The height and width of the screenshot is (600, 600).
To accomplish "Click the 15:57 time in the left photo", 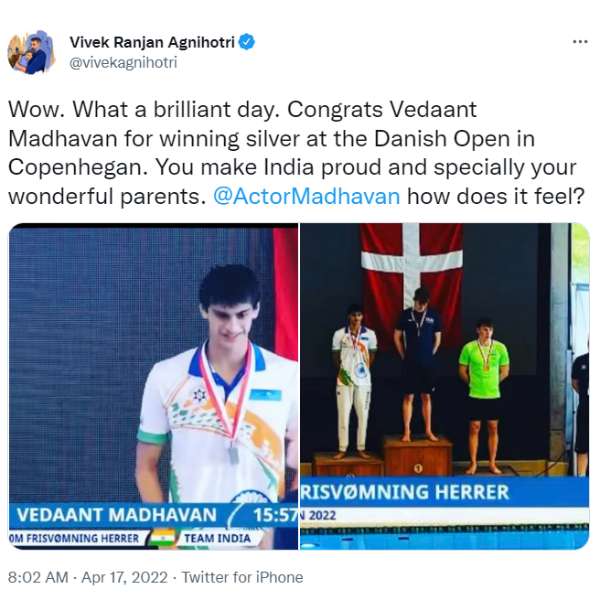I will (x=276, y=515).
